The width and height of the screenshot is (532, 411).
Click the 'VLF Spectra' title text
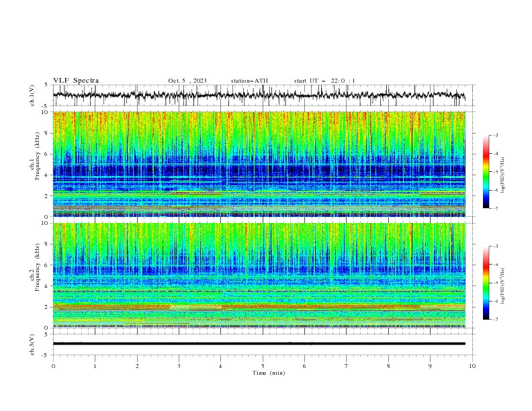tap(76, 81)
